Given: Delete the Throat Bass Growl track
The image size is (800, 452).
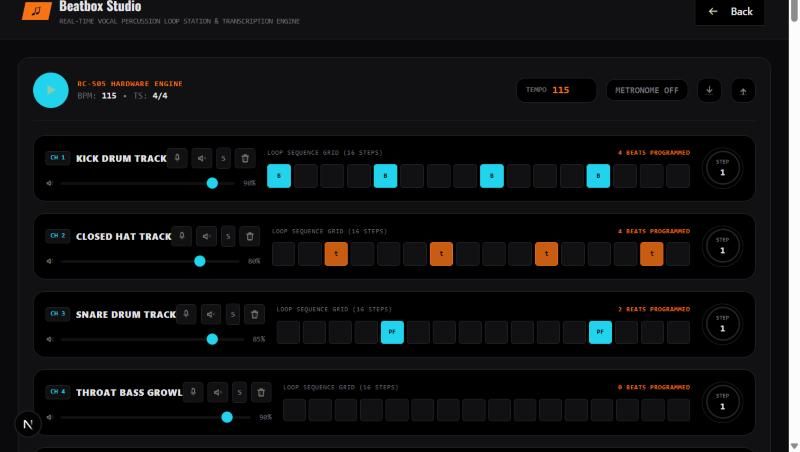Looking at the screenshot, I should 261,392.
